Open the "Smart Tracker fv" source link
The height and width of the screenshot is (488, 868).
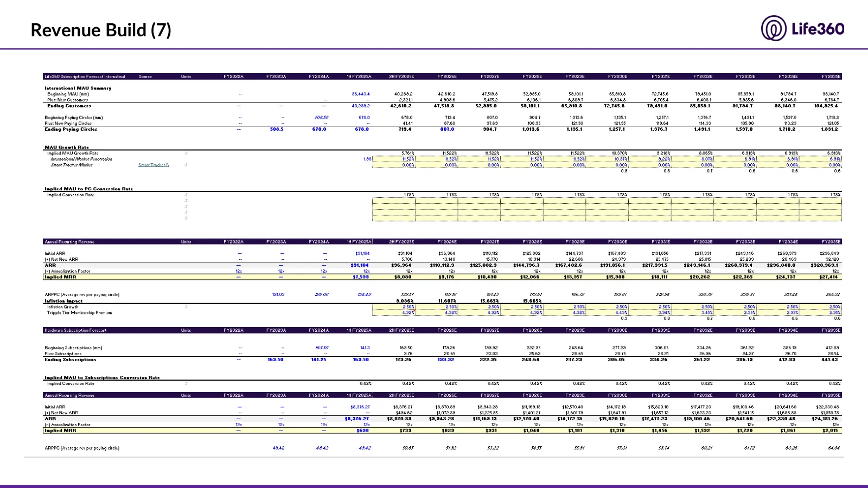tap(154, 165)
